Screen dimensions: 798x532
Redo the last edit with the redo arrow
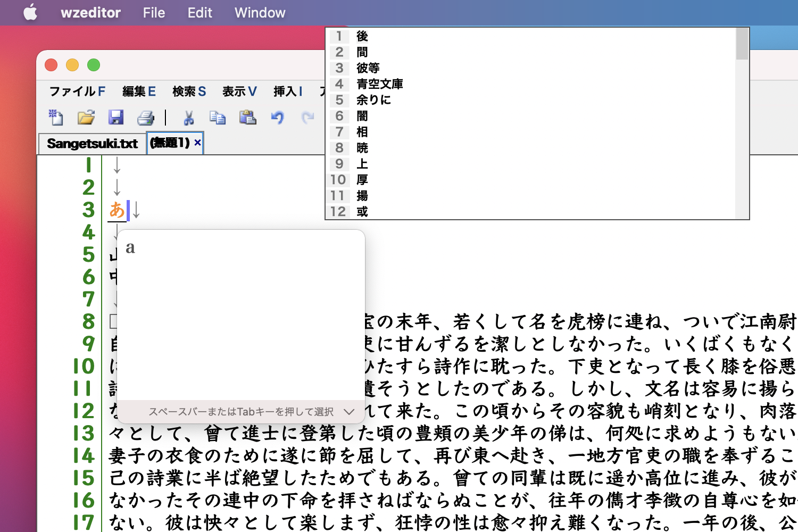[x=307, y=118]
